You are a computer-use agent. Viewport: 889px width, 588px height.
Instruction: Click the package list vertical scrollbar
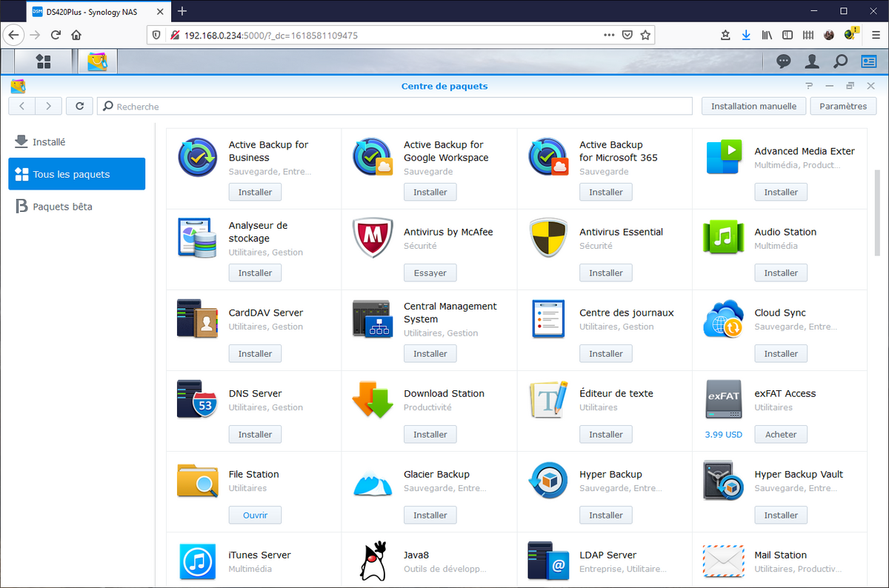coord(878,213)
